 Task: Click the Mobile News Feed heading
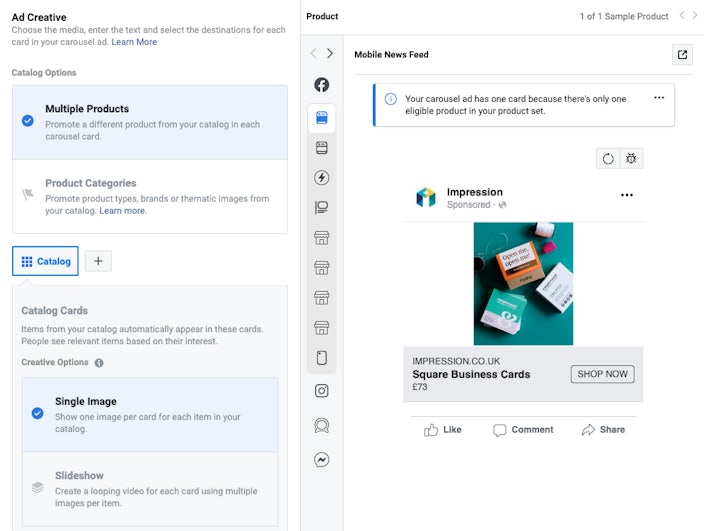(391, 54)
